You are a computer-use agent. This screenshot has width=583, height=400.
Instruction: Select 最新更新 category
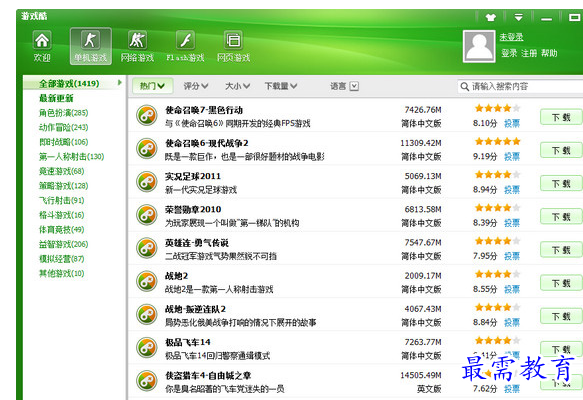[x=56, y=98]
